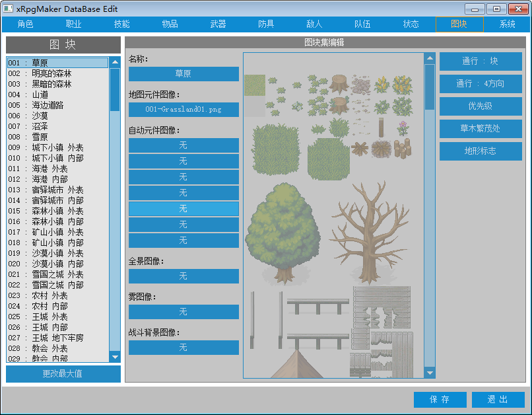Select the 草木繁茂处 bush mode
The height and width of the screenshot is (415, 532).
[x=481, y=129]
